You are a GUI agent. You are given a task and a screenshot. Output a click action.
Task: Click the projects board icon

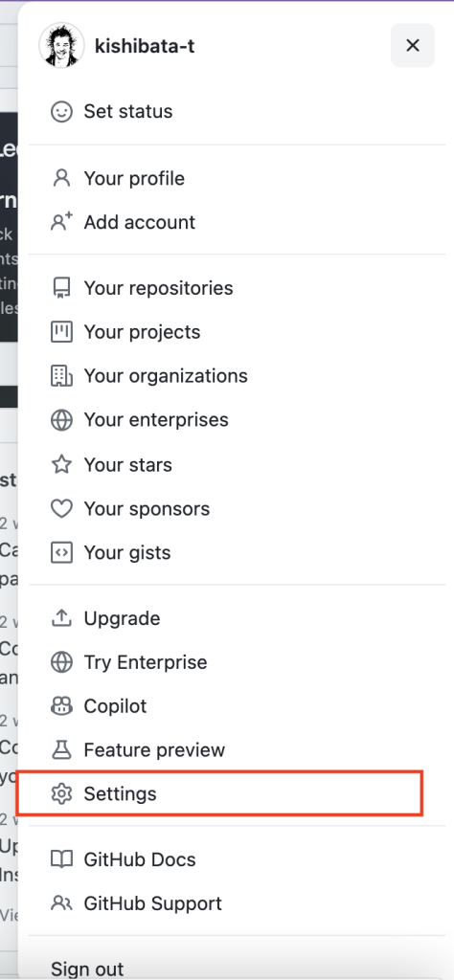[x=61, y=332]
